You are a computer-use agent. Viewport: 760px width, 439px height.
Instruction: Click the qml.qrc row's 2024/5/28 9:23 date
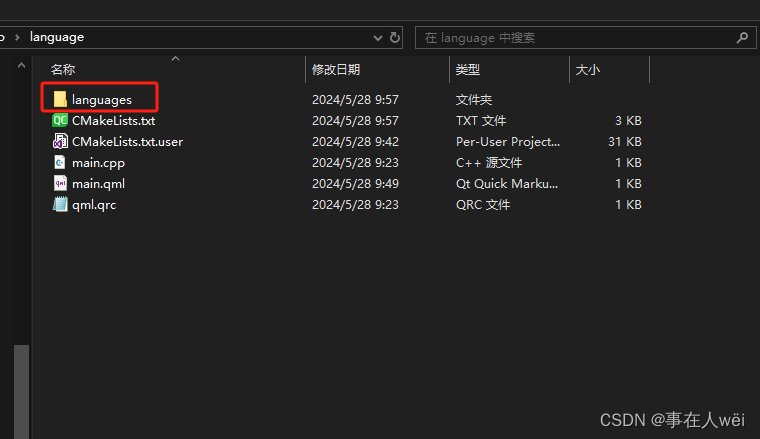pyautogui.click(x=355, y=205)
